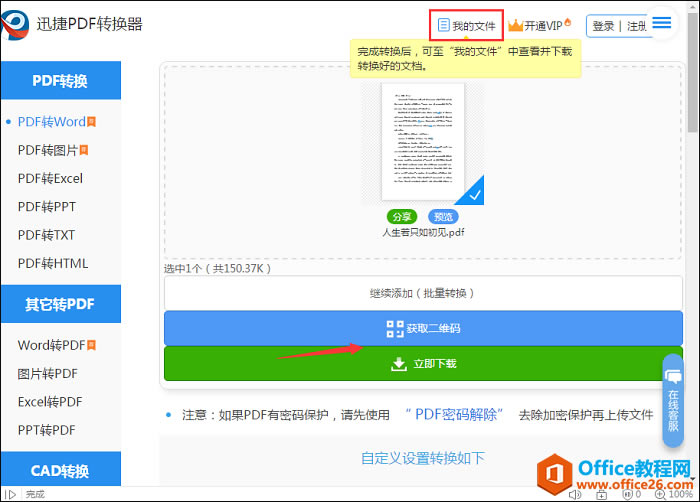The image size is (700, 502).
Task: Choose PDF转TXT in the sidebar
Action: click(x=46, y=235)
